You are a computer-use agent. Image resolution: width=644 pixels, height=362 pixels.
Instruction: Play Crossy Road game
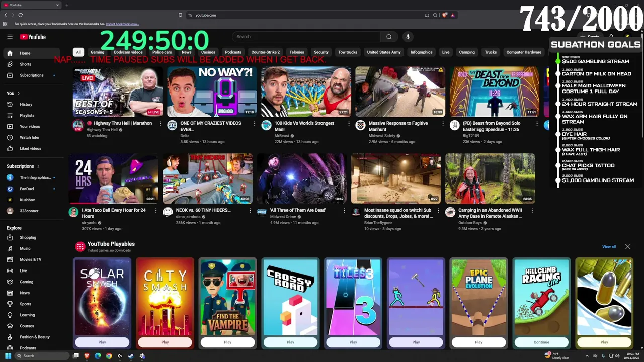(290, 342)
